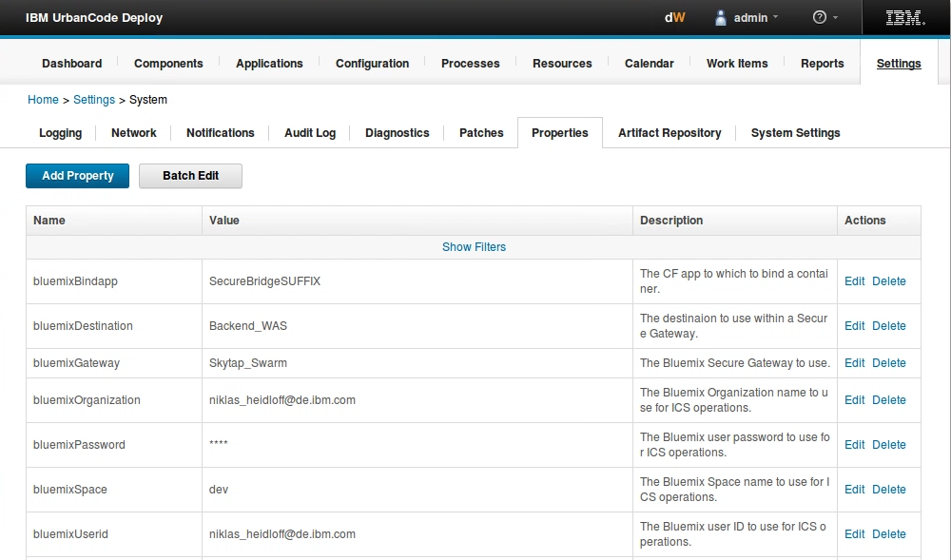
Task: Select the Backend_WAS value cell
Action: click(417, 326)
